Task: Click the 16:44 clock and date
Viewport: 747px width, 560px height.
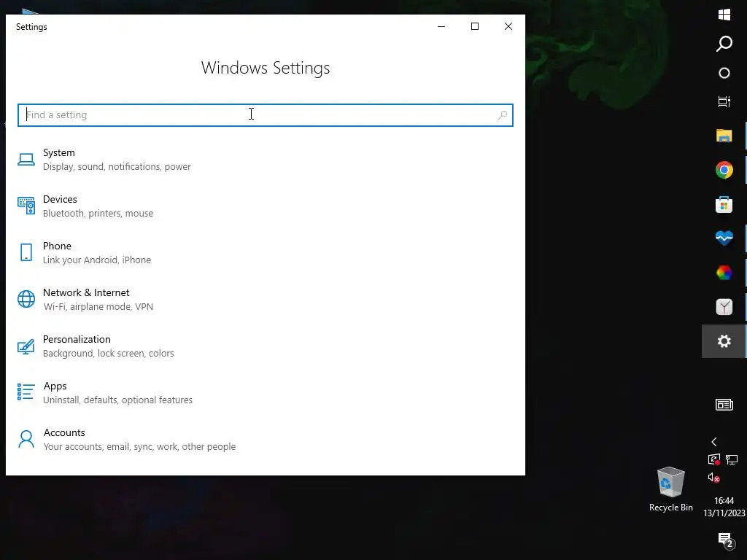Action: (x=724, y=507)
